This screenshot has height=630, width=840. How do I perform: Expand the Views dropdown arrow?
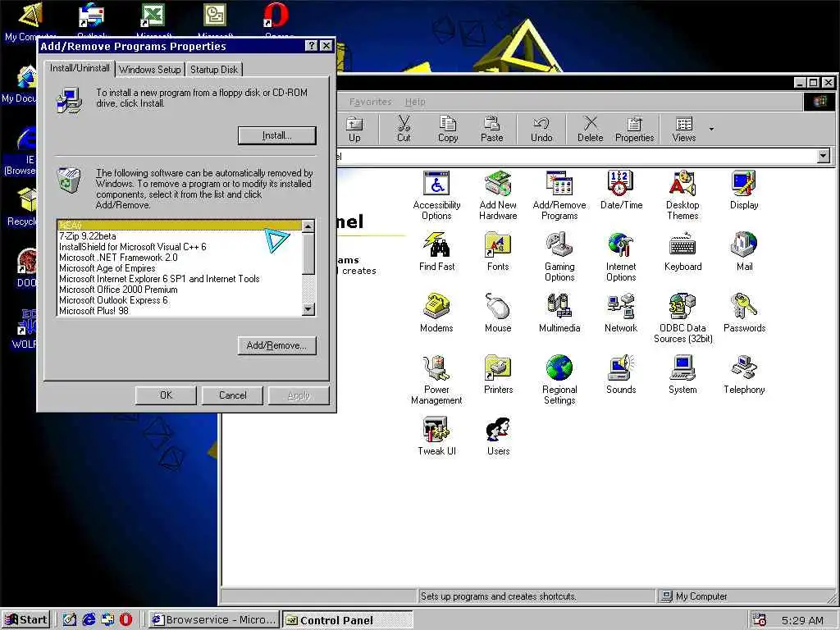tap(711, 129)
